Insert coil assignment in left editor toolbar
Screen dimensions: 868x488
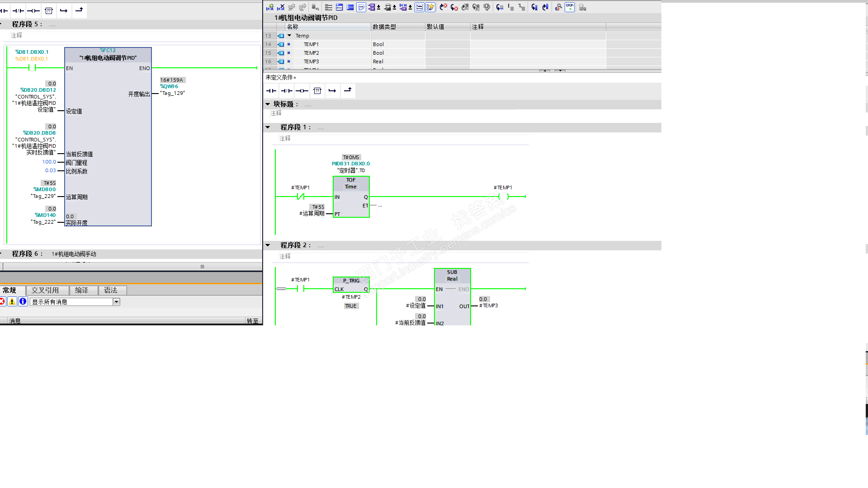coord(33,11)
